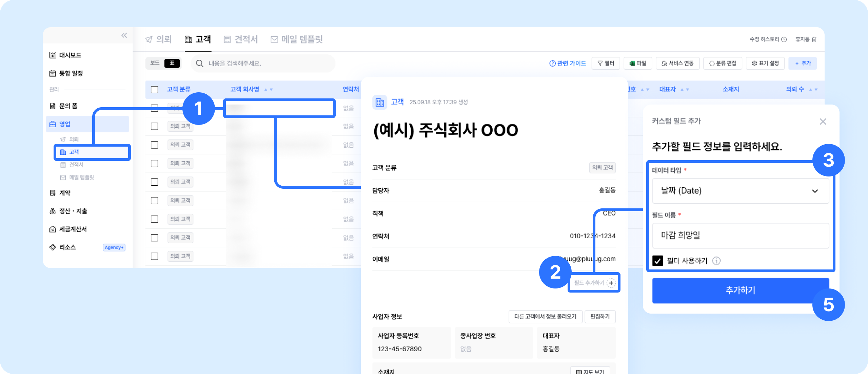868x374 pixels.
Task: Tick the select-all checkbox in table header
Action: coord(154,89)
